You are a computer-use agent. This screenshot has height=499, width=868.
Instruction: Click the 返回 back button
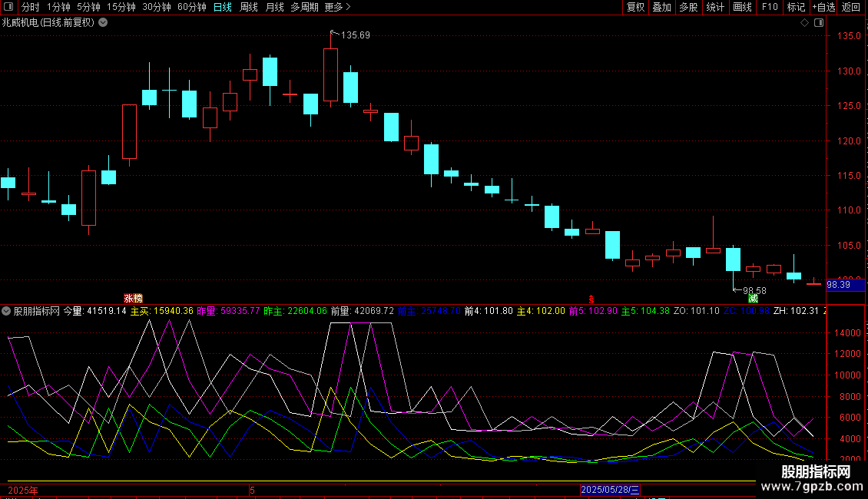[x=852, y=7]
